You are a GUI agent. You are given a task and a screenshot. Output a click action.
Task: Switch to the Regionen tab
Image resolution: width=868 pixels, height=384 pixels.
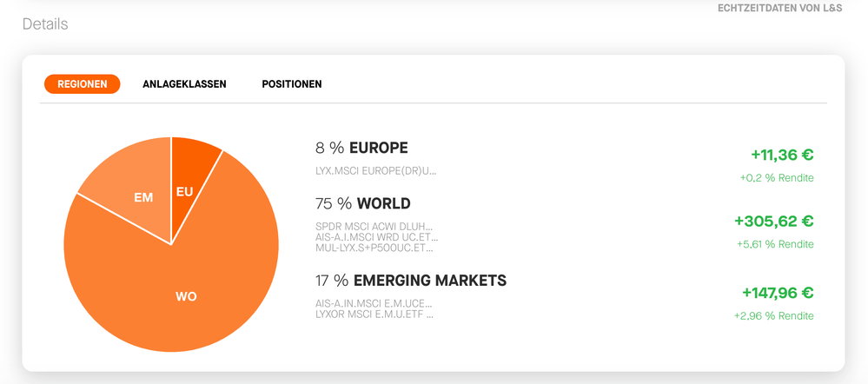point(83,84)
